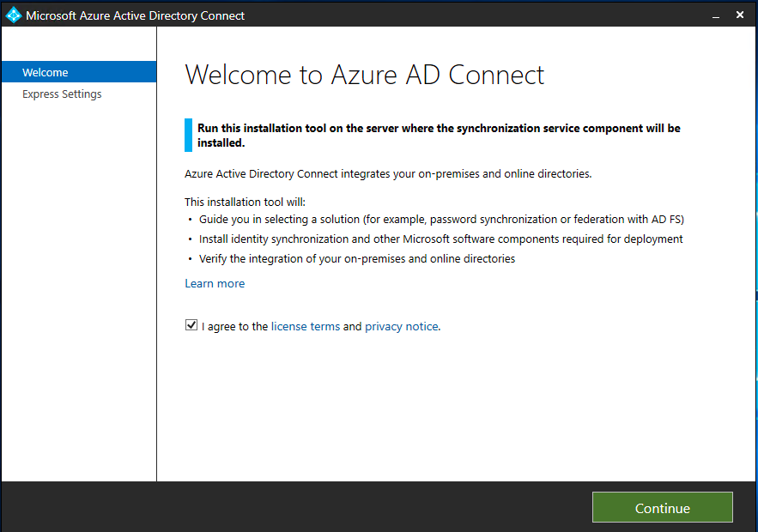This screenshot has width=758, height=532.
Task: Open the Express Settings step
Action: (x=62, y=94)
